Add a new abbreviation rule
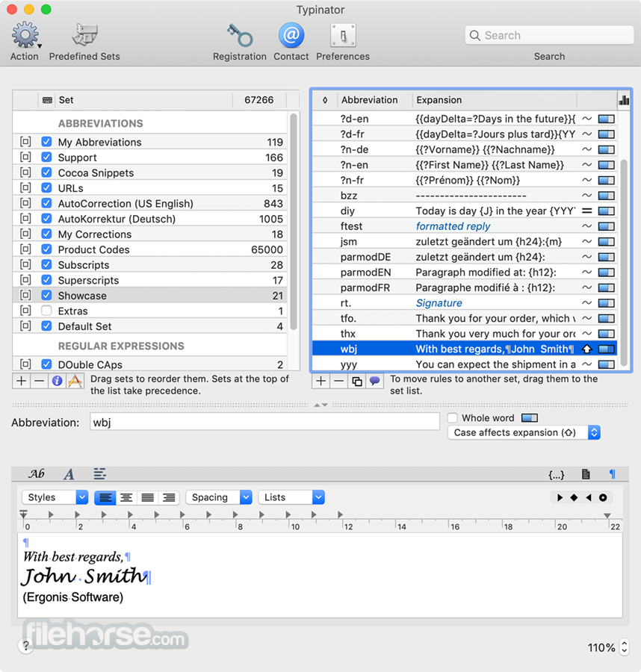This screenshot has width=641, height=672. tap(320, 381)
